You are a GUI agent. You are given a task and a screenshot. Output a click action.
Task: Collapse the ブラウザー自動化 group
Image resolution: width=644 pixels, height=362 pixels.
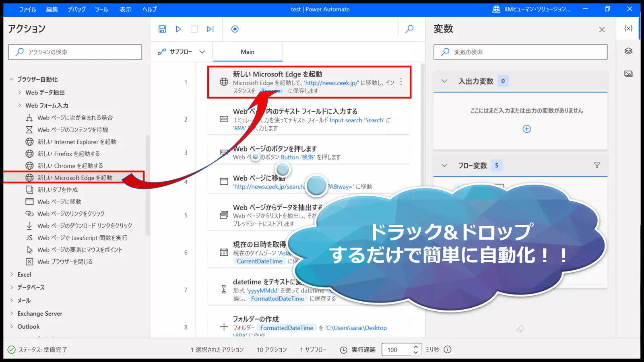tap(12, 79)
